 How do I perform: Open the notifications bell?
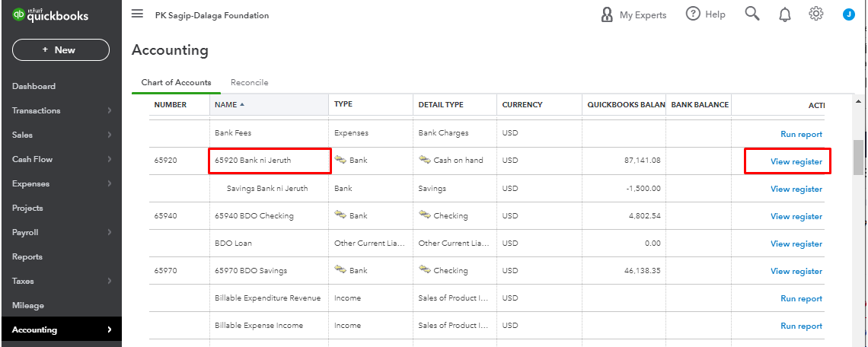coord(785,14)
